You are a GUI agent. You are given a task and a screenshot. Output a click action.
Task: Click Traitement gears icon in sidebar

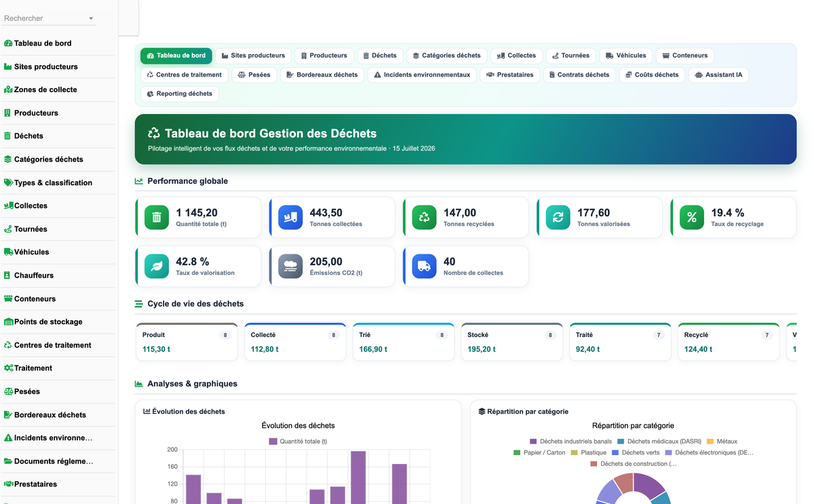click(x=8, y=368)
